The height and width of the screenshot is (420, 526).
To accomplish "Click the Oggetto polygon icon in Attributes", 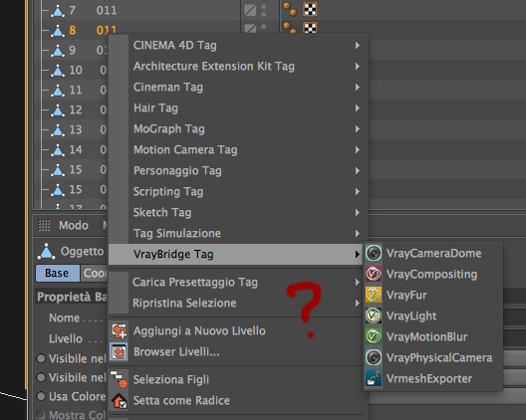I will [x=46, y=252].
